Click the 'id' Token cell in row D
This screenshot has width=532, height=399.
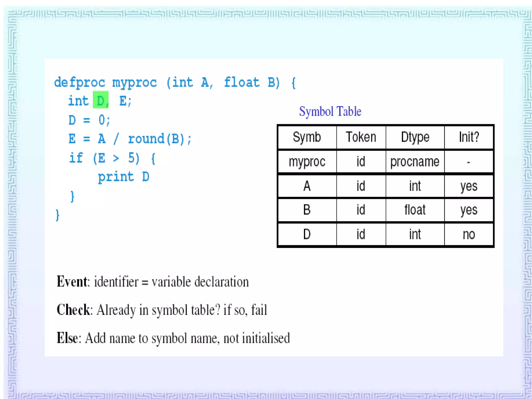[361, 234]
